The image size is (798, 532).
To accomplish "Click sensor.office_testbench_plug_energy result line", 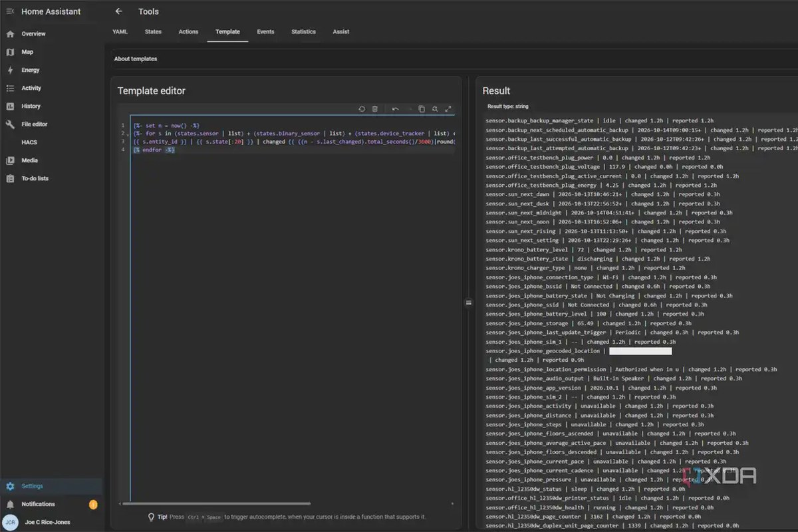I will (601, 186).
